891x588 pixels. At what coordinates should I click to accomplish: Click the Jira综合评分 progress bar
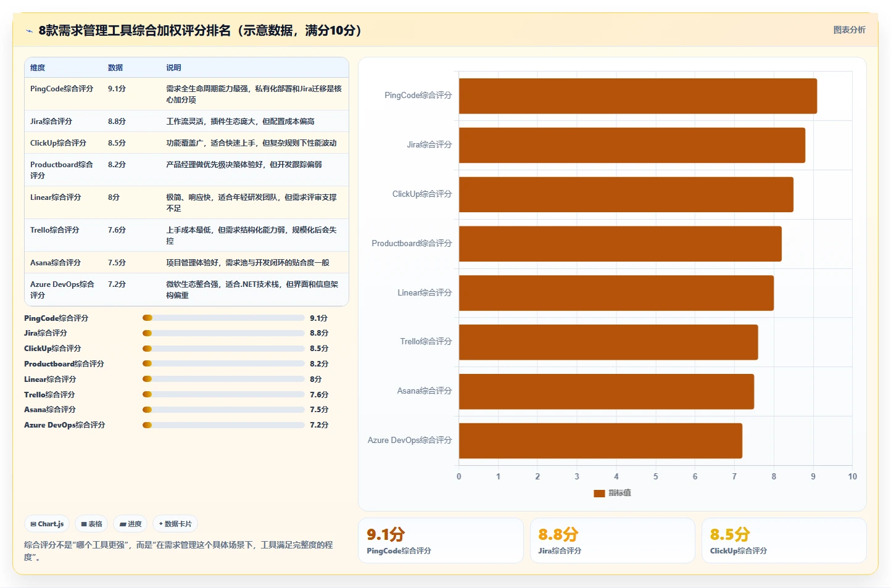[223, 333]
